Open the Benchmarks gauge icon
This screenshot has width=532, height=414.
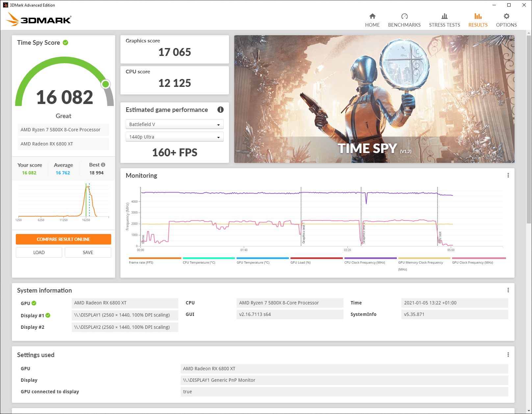tap(404, 16)
